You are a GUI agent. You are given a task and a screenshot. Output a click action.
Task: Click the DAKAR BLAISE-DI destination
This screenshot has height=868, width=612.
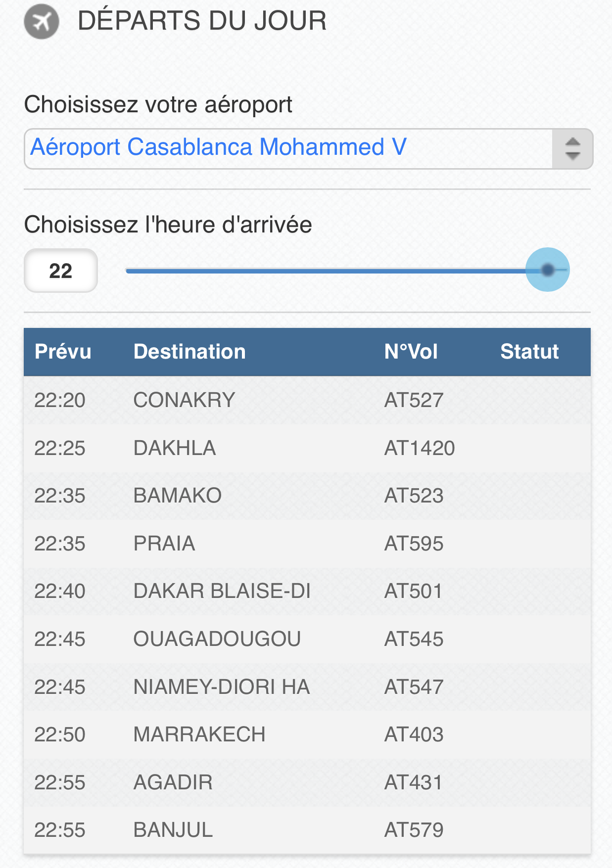222,591
